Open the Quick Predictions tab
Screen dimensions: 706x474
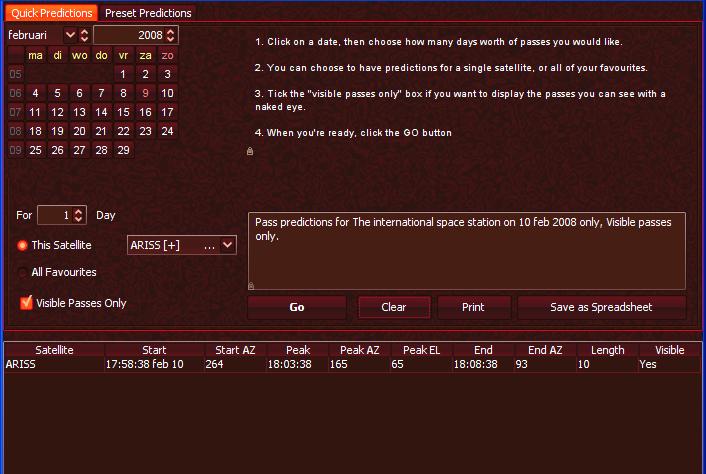coord(52,13)
